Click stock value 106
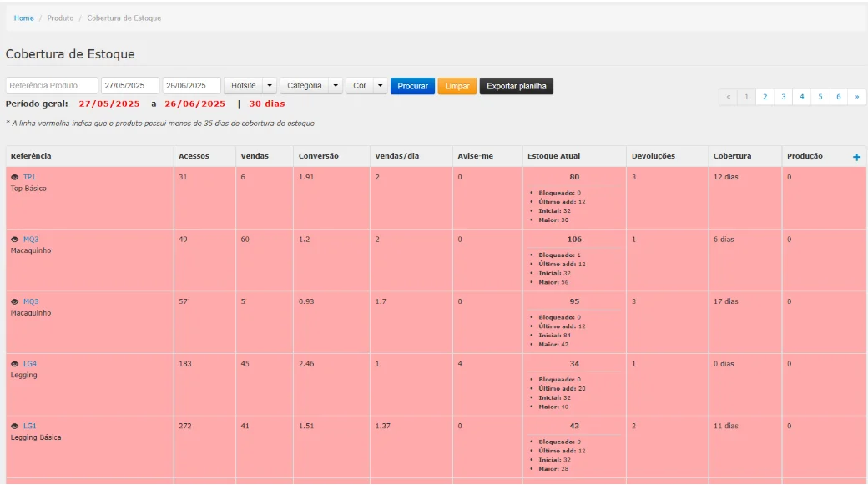Image resolution: width=868 pixels, height=485 pixels. (x=574, y=240)
